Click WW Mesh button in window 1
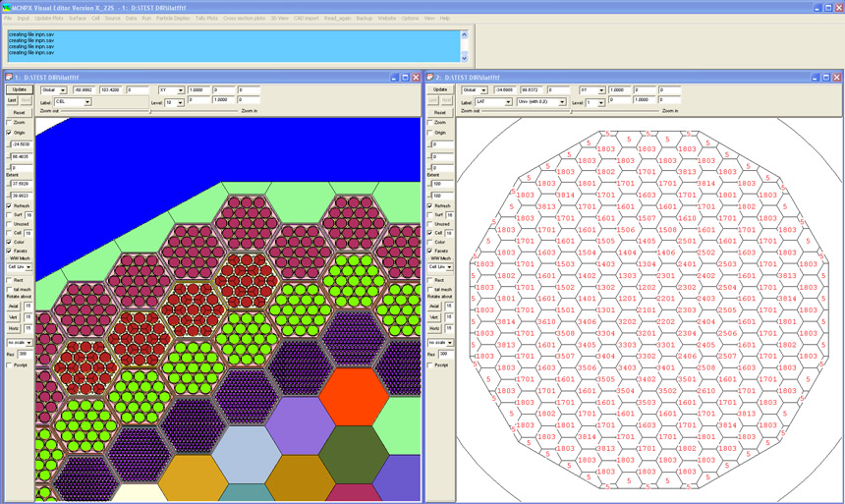This screenshot has height=504, width=845. pos(20,258)
